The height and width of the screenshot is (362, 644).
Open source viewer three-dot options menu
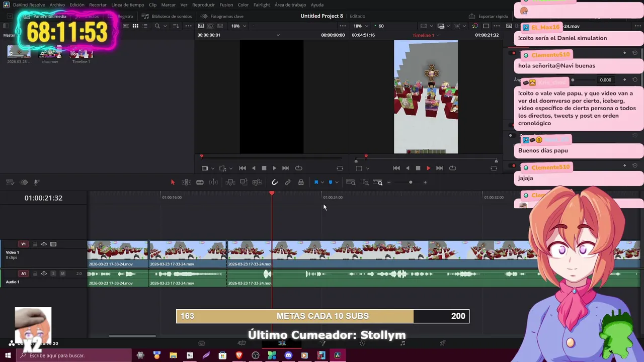[343, 26]
